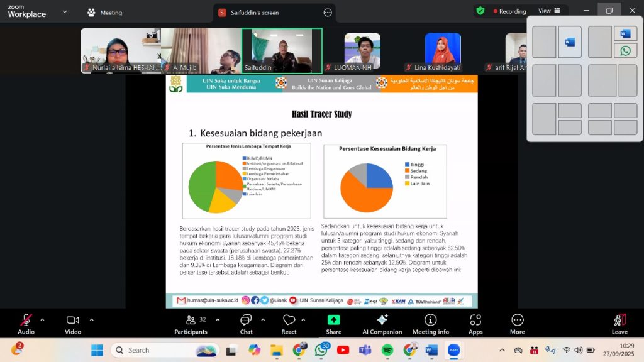Select Saifuddin's video thumbnail
The height and width of the screenshot is (362, 644).
coord(282,50)
